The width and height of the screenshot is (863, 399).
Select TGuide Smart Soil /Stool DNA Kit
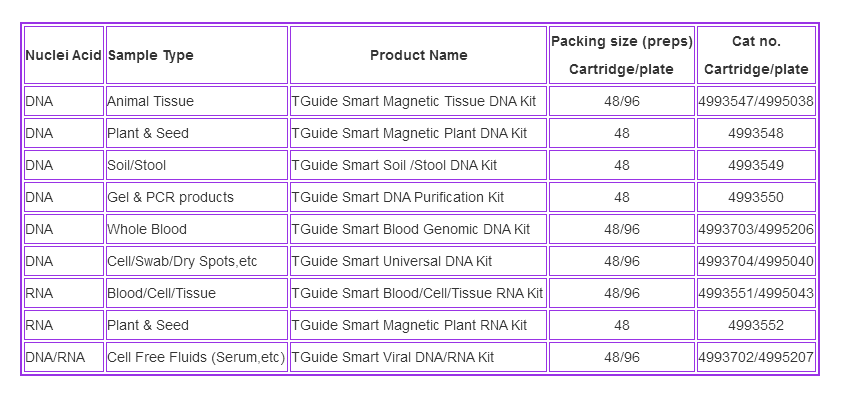click(418, 165)
